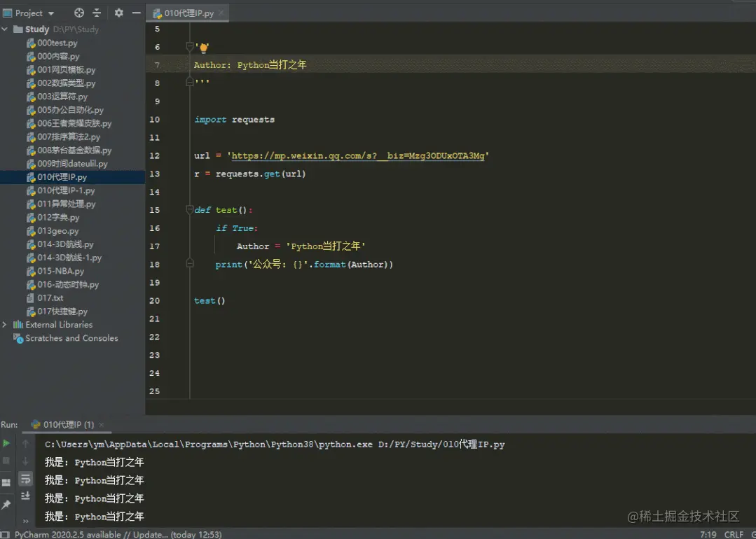
Task: Click the Down the stack trace arrow
Action: pos(25,461)
